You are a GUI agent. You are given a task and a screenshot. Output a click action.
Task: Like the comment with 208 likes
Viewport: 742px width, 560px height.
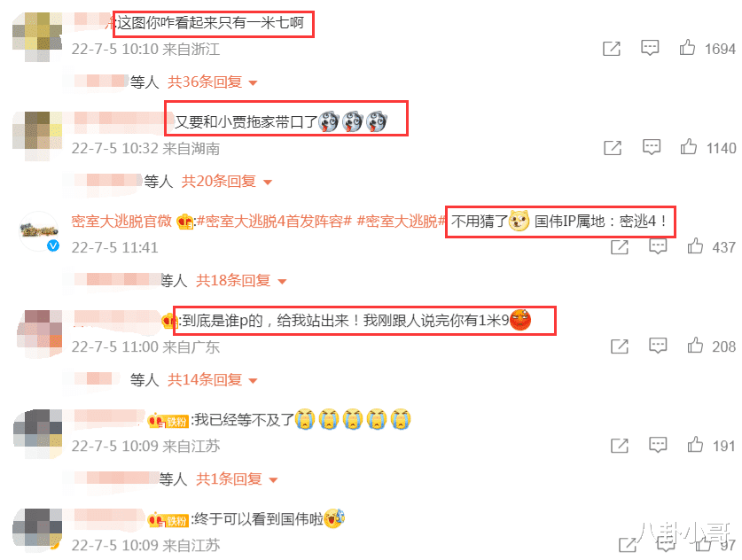click(695, 346)
